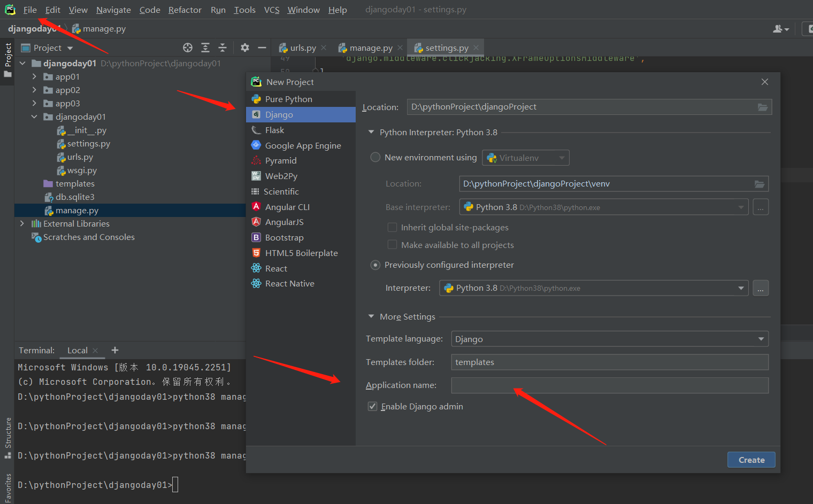Open a new terminal session with plus icon
Image resolution: width=813 pixels, height=504 pixels.
[115, 350]
